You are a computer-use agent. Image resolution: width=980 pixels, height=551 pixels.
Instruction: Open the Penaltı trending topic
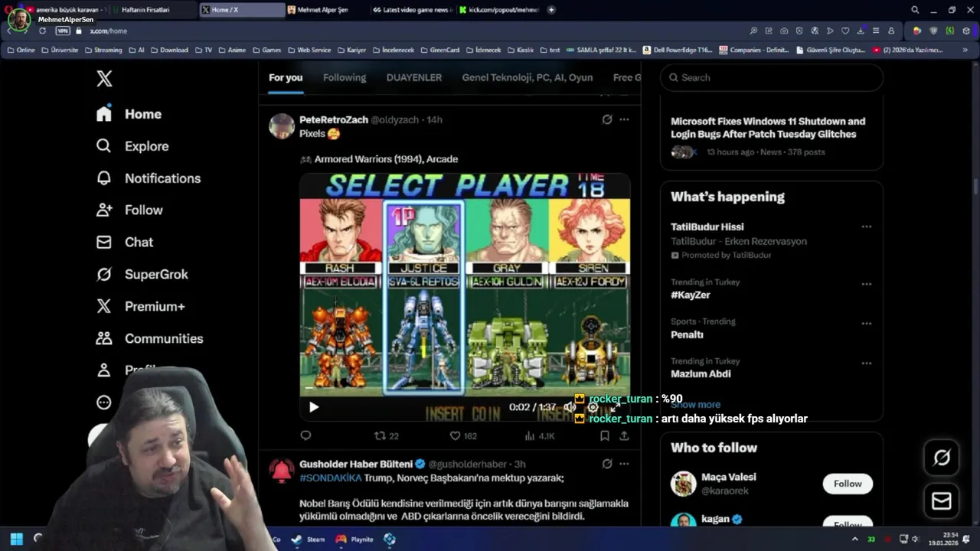687,334
